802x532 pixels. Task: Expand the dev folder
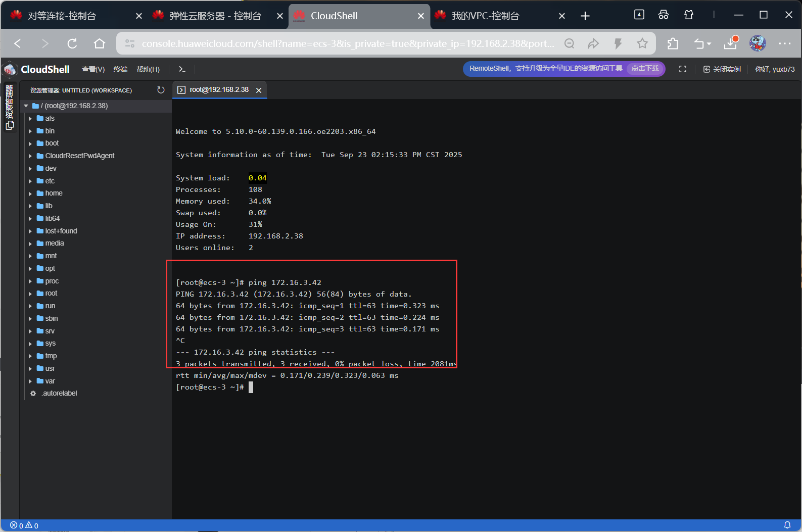[30, 169]
